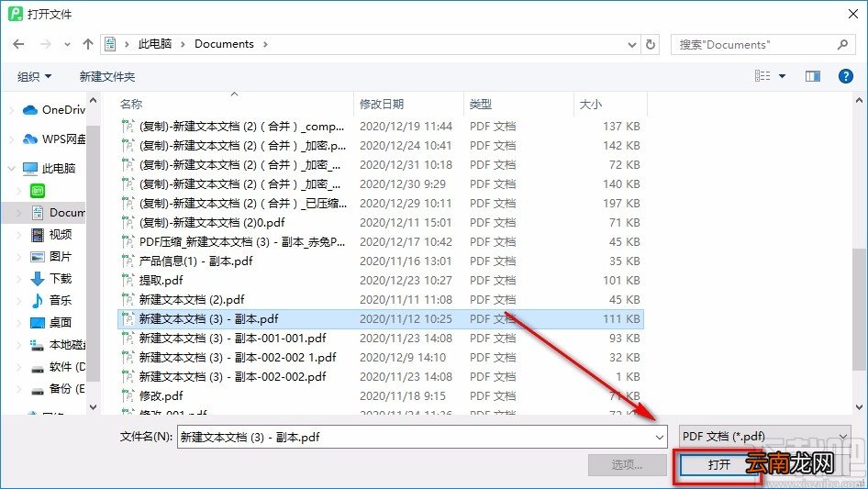Select 新建文本文档 (3) - 副本.pdf row

click(x=381, y=319)
